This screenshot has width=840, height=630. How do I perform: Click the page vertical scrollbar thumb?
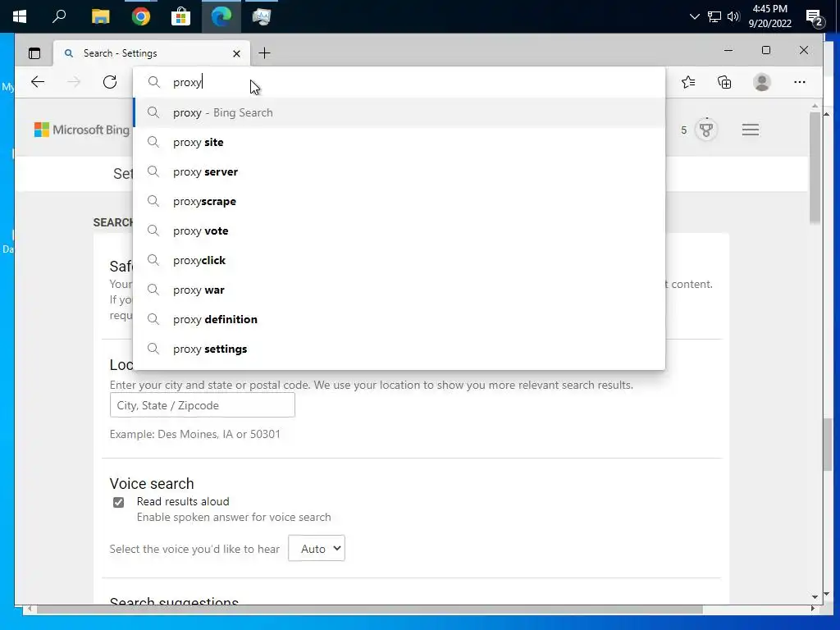(x=815, y=166)
